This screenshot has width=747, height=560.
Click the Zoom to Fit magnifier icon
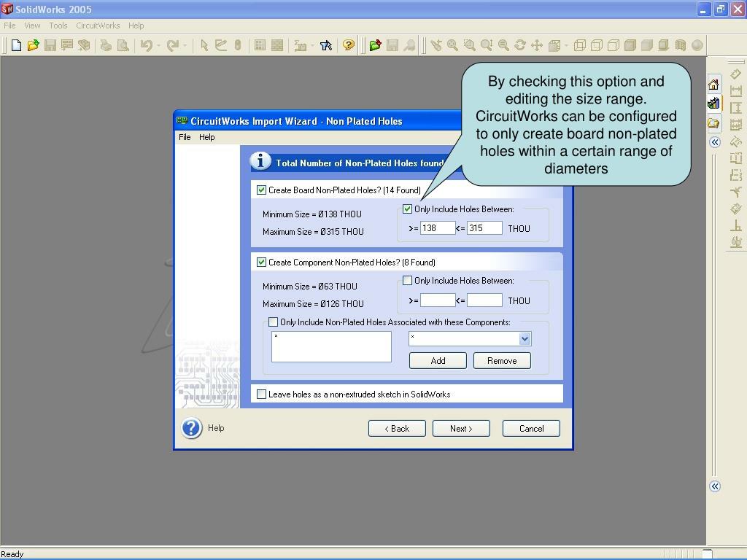tap(452, 45)
